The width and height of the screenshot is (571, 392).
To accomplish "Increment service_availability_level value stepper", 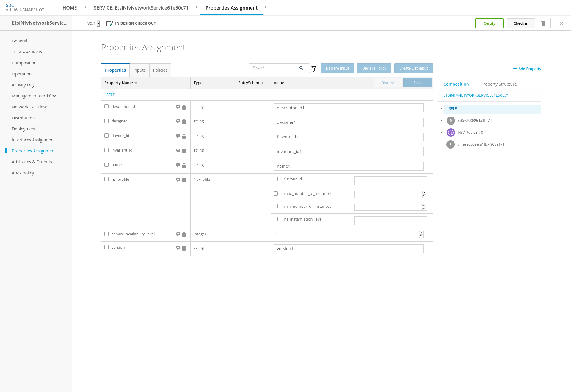I will tap(421, 233).
